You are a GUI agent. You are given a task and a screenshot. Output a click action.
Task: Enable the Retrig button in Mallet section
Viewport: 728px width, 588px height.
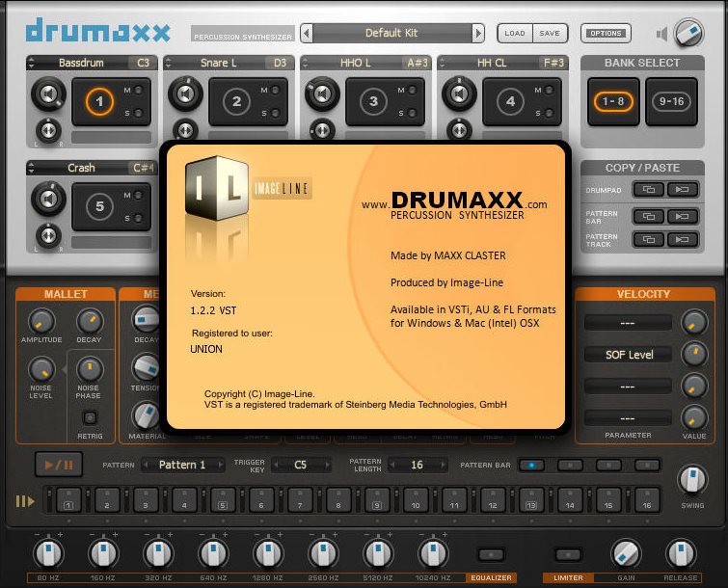tap(89, 417)
